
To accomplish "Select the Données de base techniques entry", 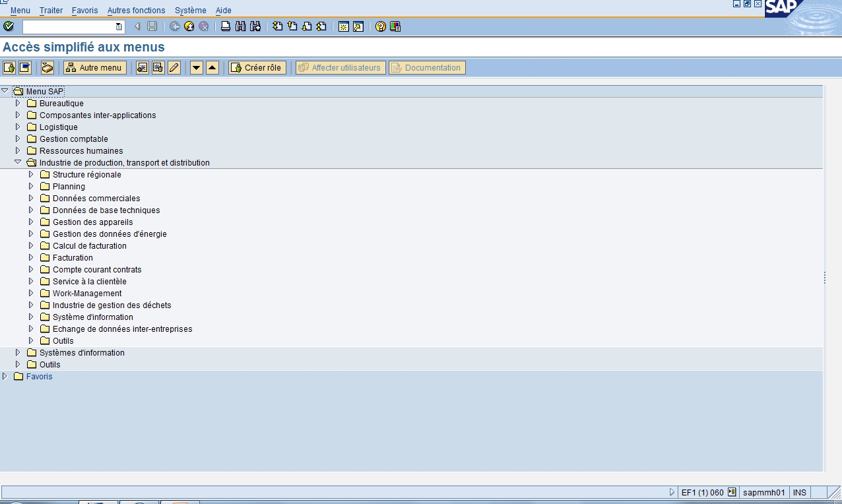I will click(106, 210).
